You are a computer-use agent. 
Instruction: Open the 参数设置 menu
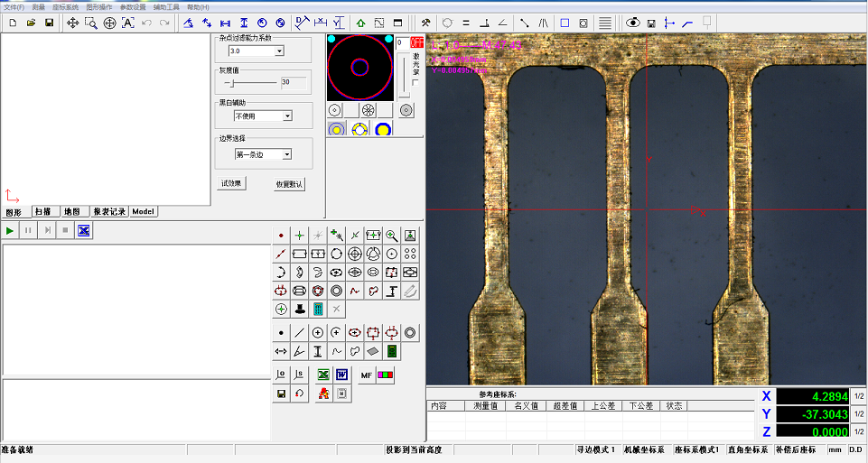(133, 6)
